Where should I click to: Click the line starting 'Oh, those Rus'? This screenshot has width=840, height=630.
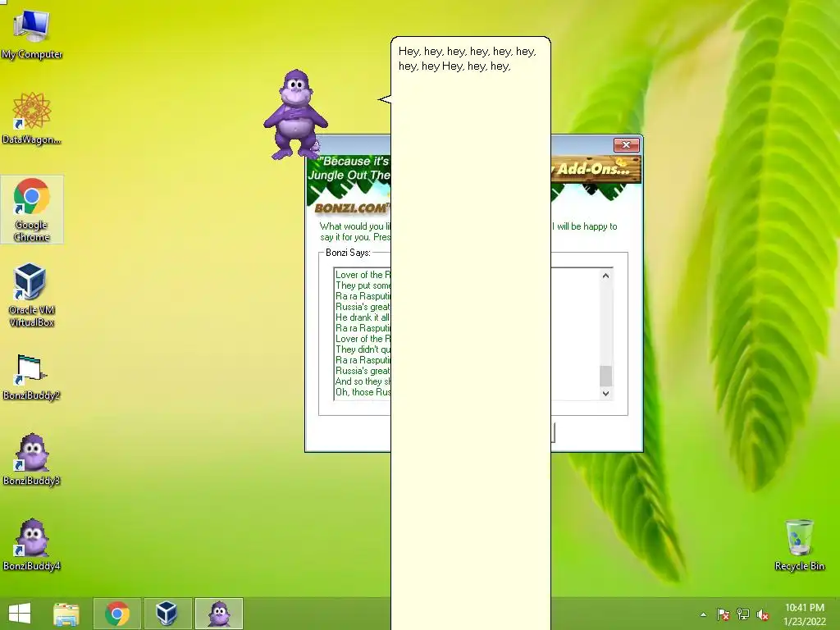point(363,391)
